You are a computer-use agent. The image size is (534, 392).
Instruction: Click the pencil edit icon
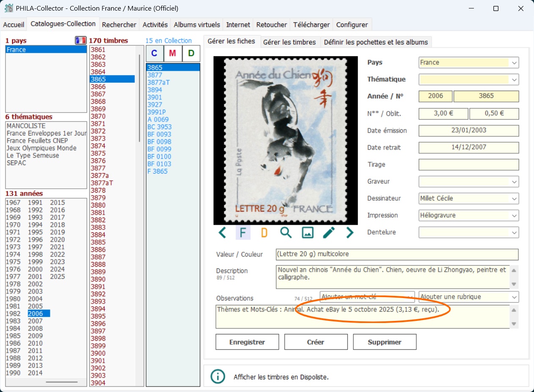click(329, 232)
